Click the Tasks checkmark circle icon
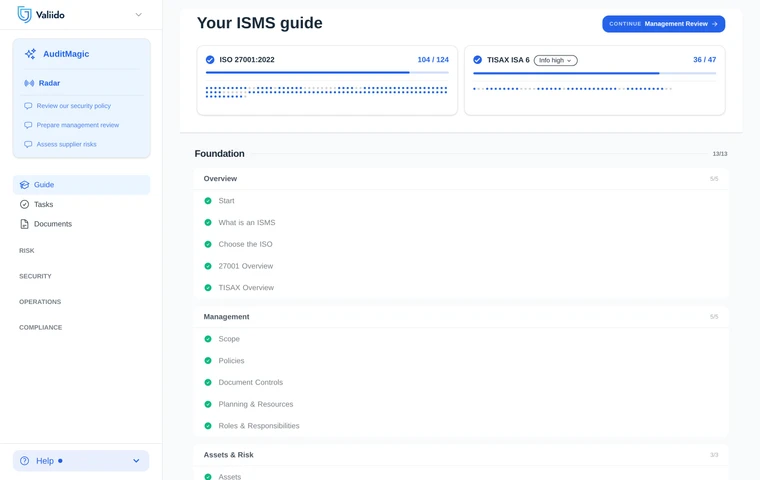The image size is (768, 480). (x=24, y=204)
